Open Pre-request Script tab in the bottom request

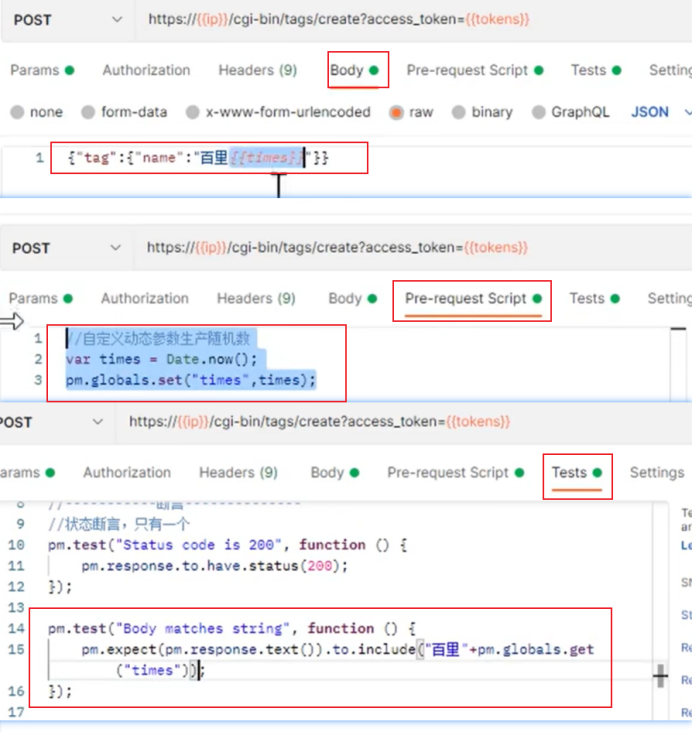tap(455, 473)
